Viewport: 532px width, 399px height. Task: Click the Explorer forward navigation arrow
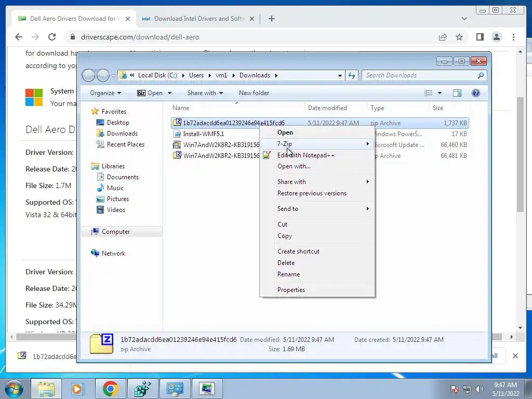point(103,75)
